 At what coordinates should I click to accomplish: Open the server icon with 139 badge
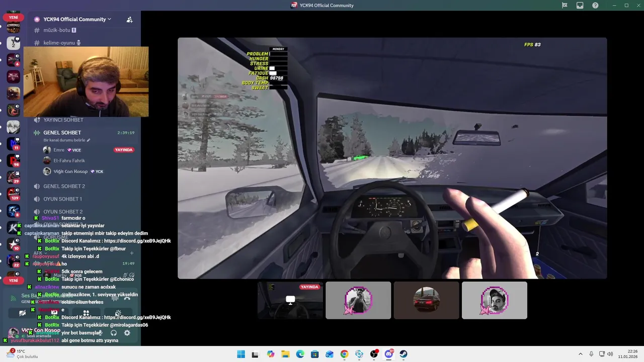pos(13,194)
